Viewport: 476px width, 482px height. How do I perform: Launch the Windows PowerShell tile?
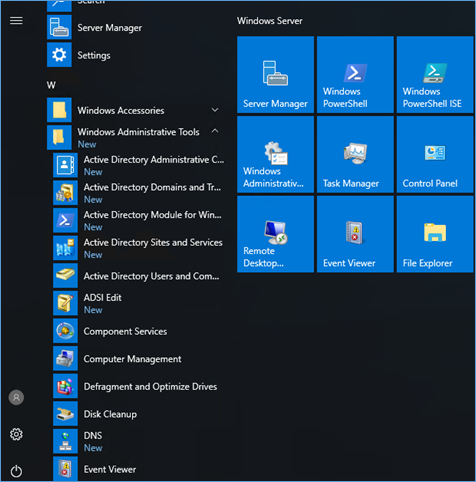(355, 75)
